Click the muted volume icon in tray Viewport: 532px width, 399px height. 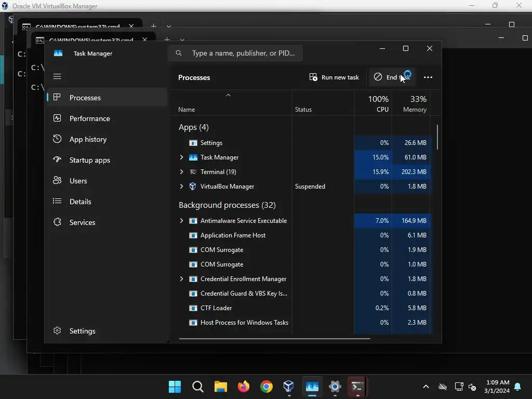pyautogui.click(x=472, y=387)
